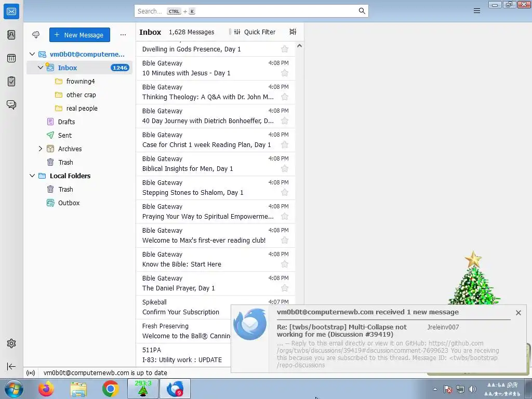Image resolution: width=532 pixels, height=399 pixels.
Task: Open the Tasks space
Action: tap(11, 81)
